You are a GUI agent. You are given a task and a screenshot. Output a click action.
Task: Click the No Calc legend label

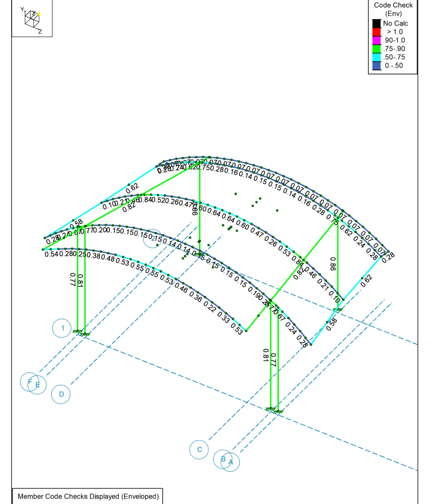[x=395, y=24]
